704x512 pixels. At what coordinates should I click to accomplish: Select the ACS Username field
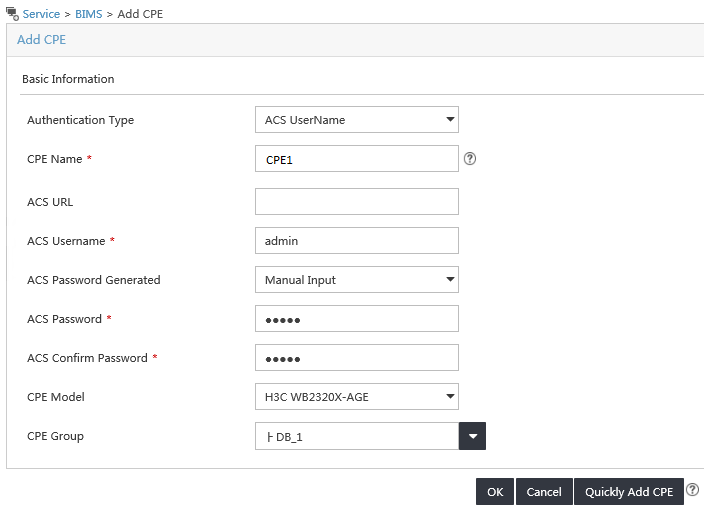(356, 240)
